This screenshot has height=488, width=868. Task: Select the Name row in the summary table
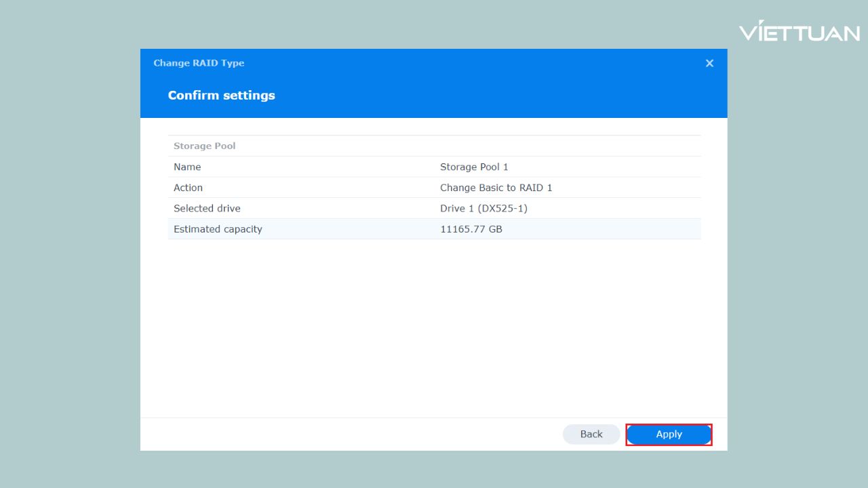point(434,167)
